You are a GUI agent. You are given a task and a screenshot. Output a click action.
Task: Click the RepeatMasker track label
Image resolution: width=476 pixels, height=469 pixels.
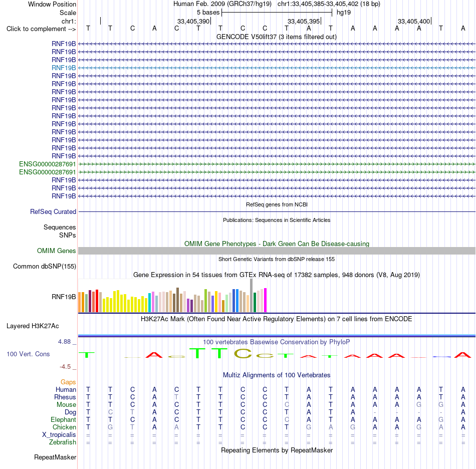tap(55, 457)
